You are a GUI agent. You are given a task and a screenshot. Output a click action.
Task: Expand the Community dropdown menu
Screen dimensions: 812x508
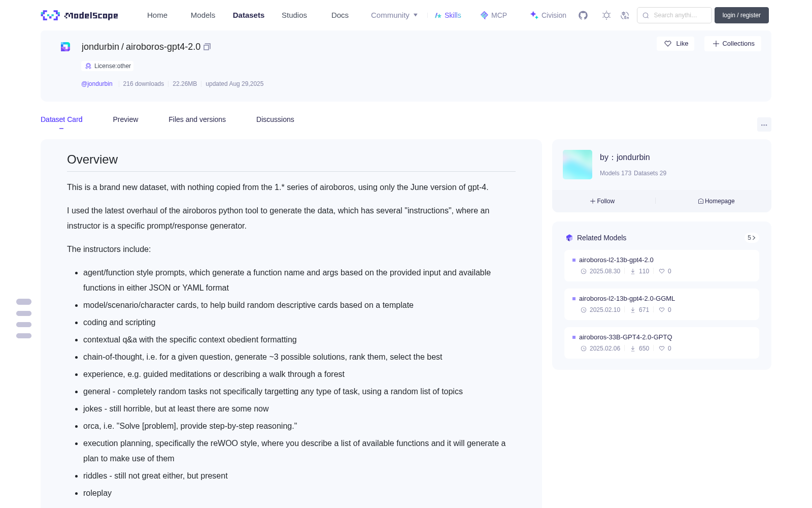pos(394,15)
